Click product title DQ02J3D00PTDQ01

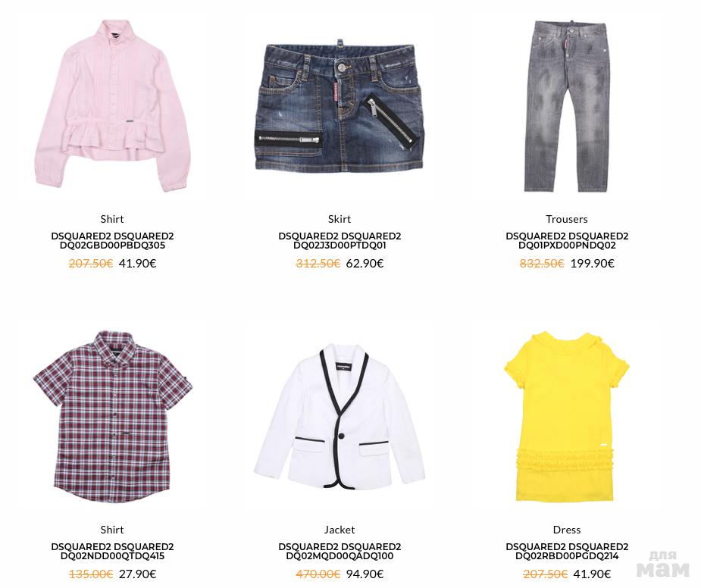(x=340, y=240)
